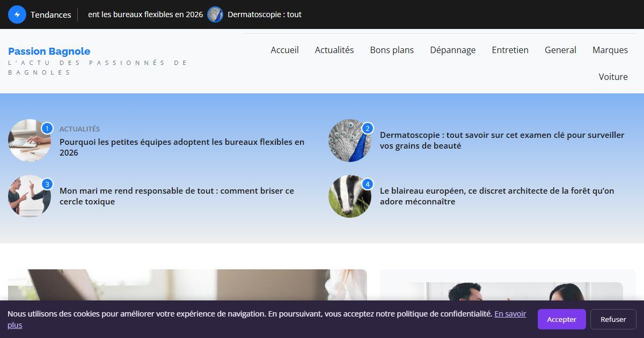Click the peacock thumbnail numbered 2
Image resolution: width=644 pixels, height=338 pixels.
tap(350, 141)
